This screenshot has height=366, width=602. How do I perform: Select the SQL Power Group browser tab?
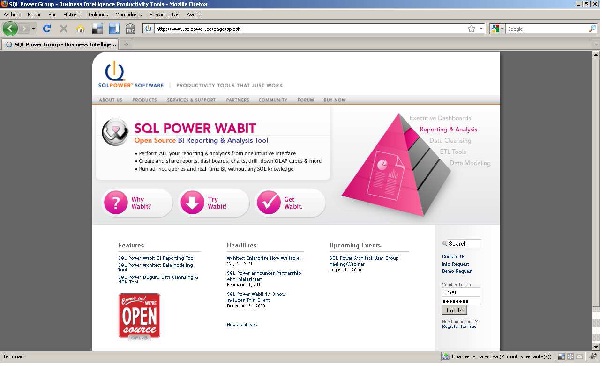[x=61, y=45]
